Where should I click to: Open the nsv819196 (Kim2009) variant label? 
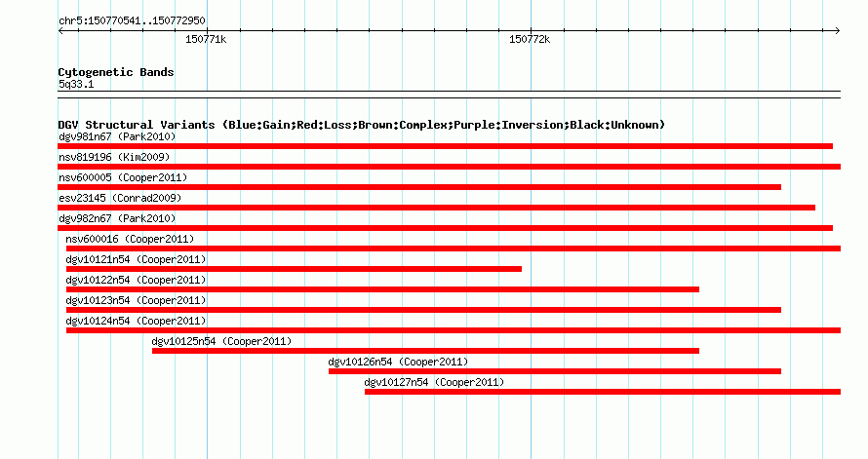coord(114,157)
